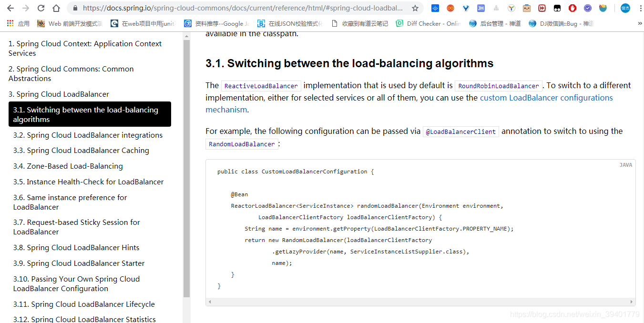The image size is (644, 323).
Task: Open the Apps (应用) shortcut
Action: (x=18, y=23)
